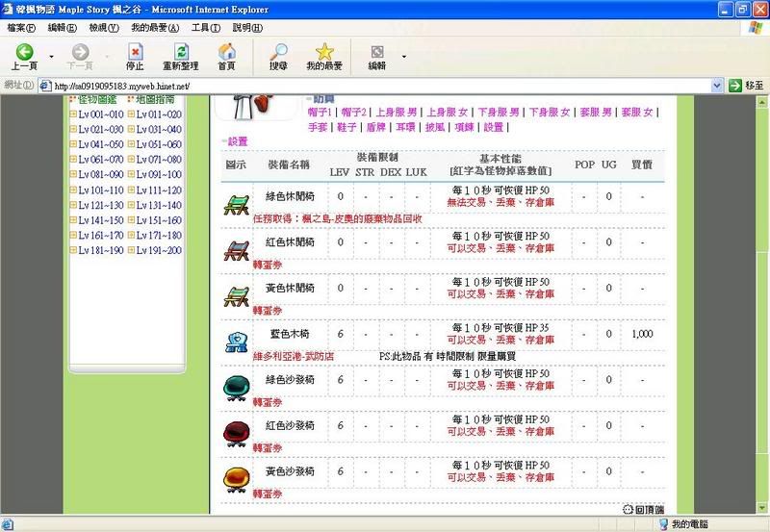Image resolution: width=770 pixels, height=532 pixels.
Task: Open the 工具(T) menu
Action: point(205,28)
